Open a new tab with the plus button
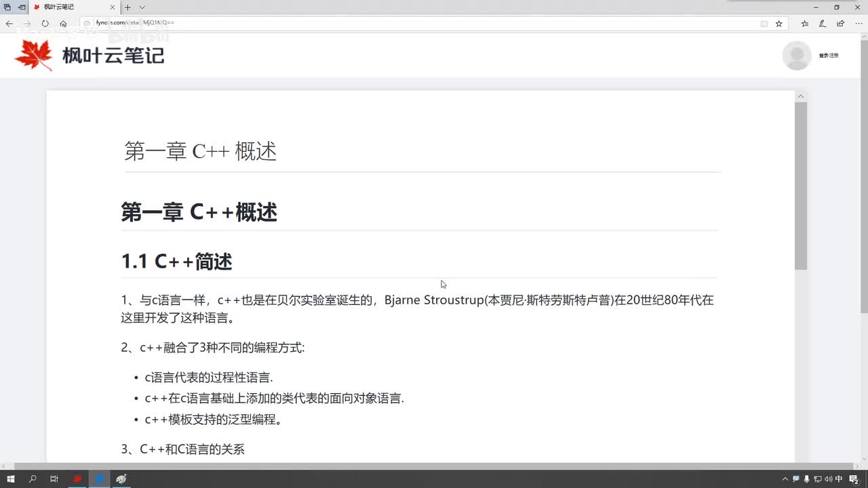Image resolution: width=868 pixels, height=488 pixels. pos(127,7)
